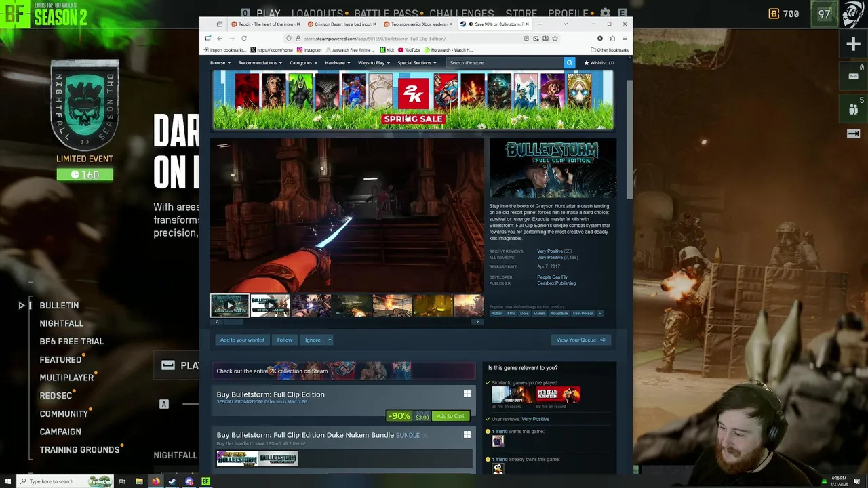This screenshot has width=868, height=488.
Task: Open the browser extensions puzzle icon
Action: pyautogui.click(x=612, y=38)
